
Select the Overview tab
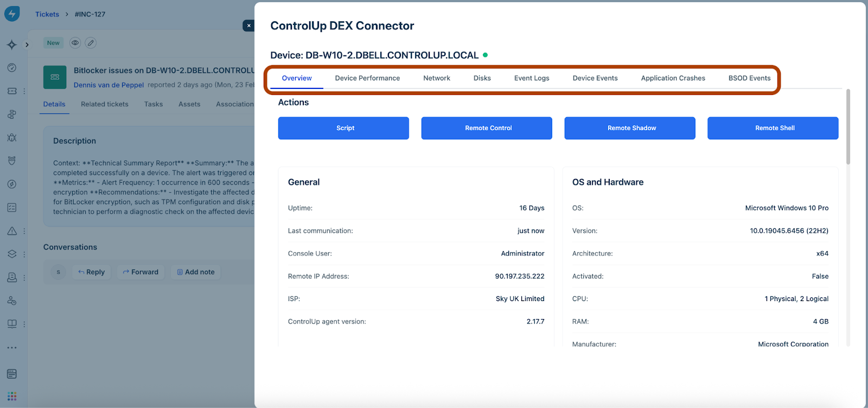(x=297, y=78)
